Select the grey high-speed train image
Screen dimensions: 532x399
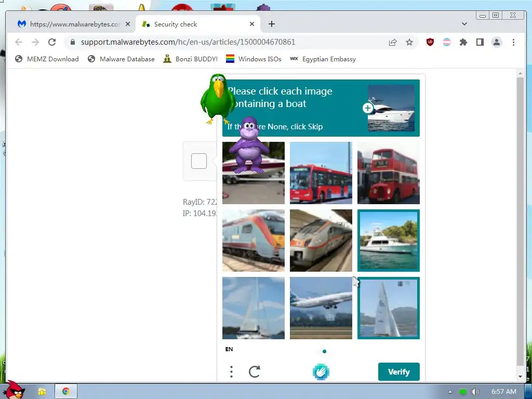click(321, 241)
